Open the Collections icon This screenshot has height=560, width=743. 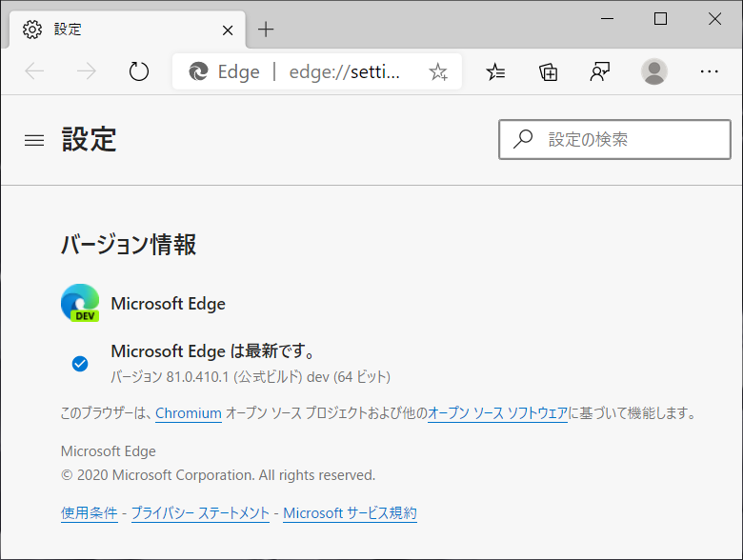(549, 72)
